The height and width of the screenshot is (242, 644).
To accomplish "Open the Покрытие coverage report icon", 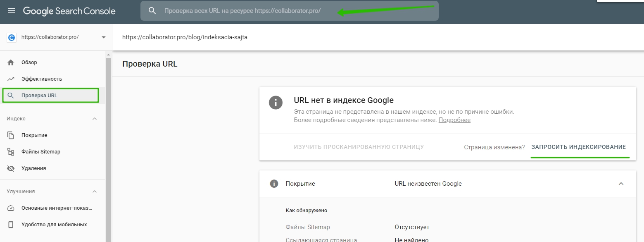I will pyautogui.click(x=12, y=135).
